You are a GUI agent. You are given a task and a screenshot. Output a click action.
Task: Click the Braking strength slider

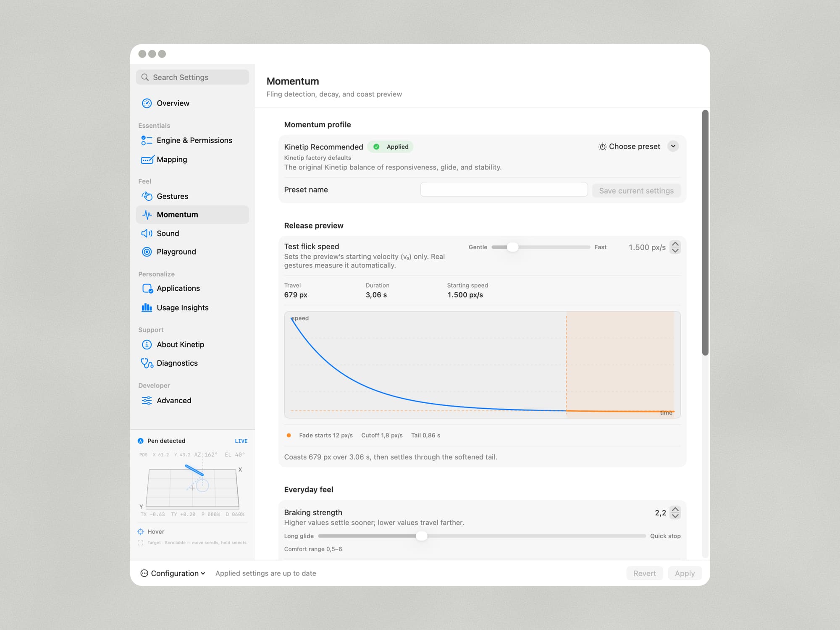click(x=482, y=536)
